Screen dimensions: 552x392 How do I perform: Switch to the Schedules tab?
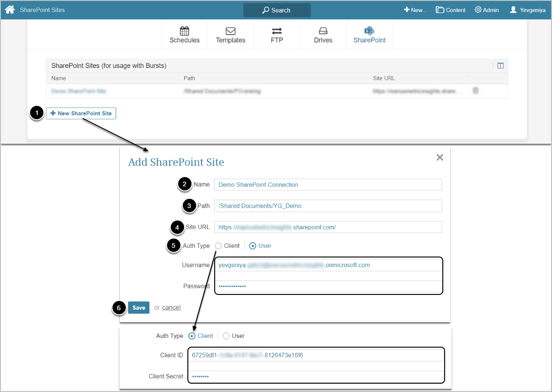pos(185,35)
